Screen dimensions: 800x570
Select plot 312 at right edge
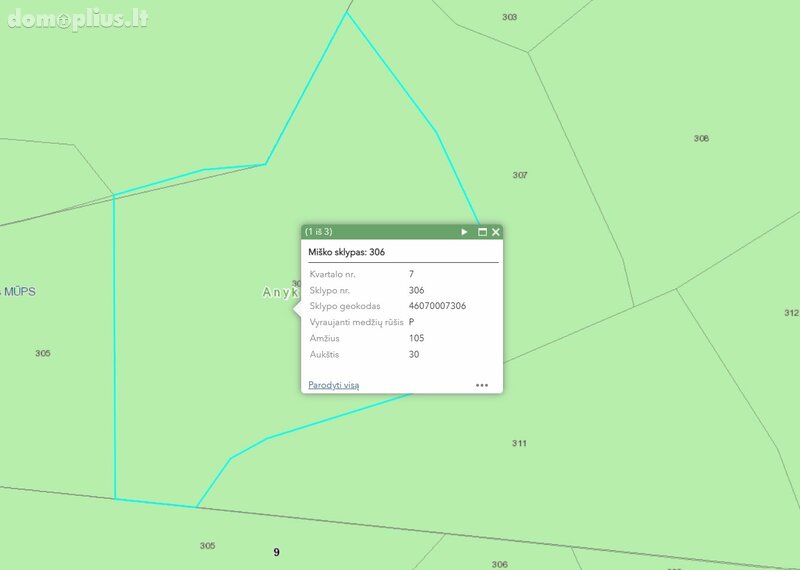(791, 313)
